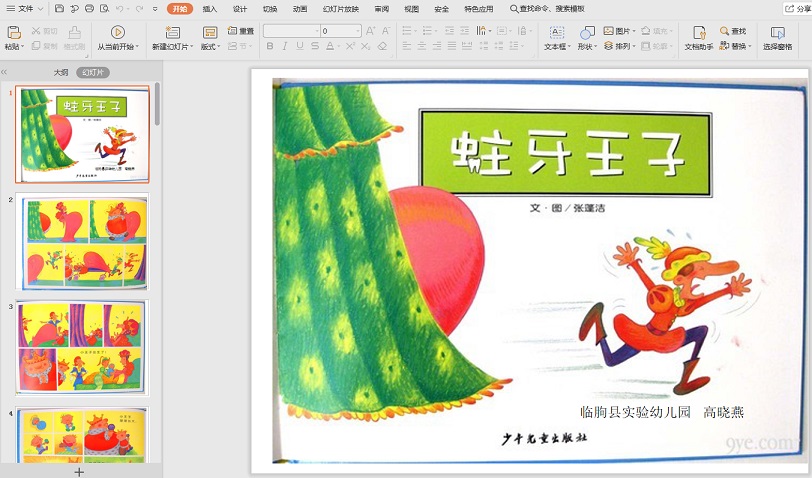Toggle Bold formatting
Viewport: 812px width, 478px height.
(270, 46)
